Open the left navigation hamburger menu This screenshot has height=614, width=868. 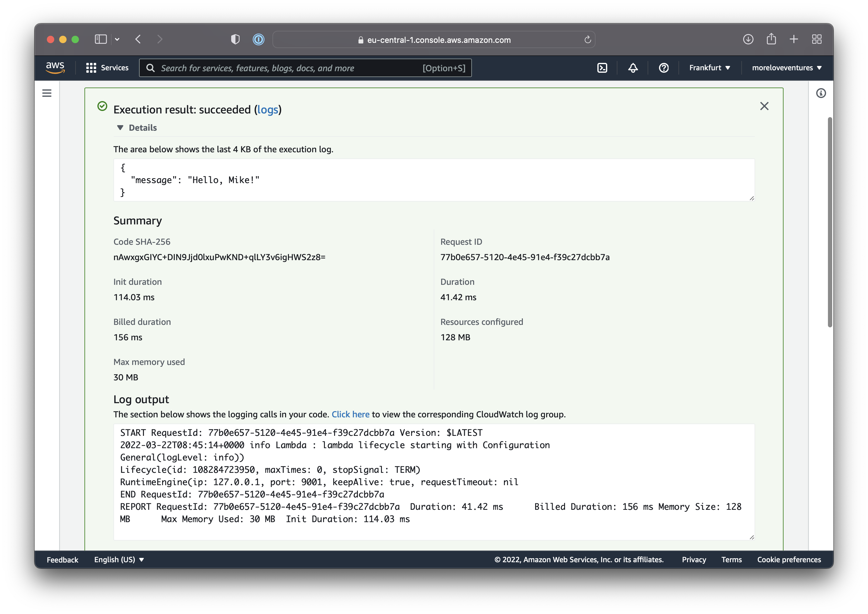tap(47, 93)
